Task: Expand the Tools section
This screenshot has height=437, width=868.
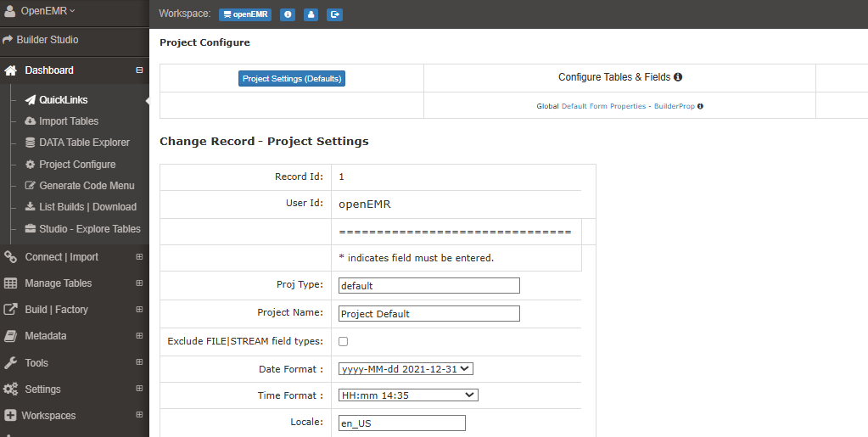Action: (139, 362)
